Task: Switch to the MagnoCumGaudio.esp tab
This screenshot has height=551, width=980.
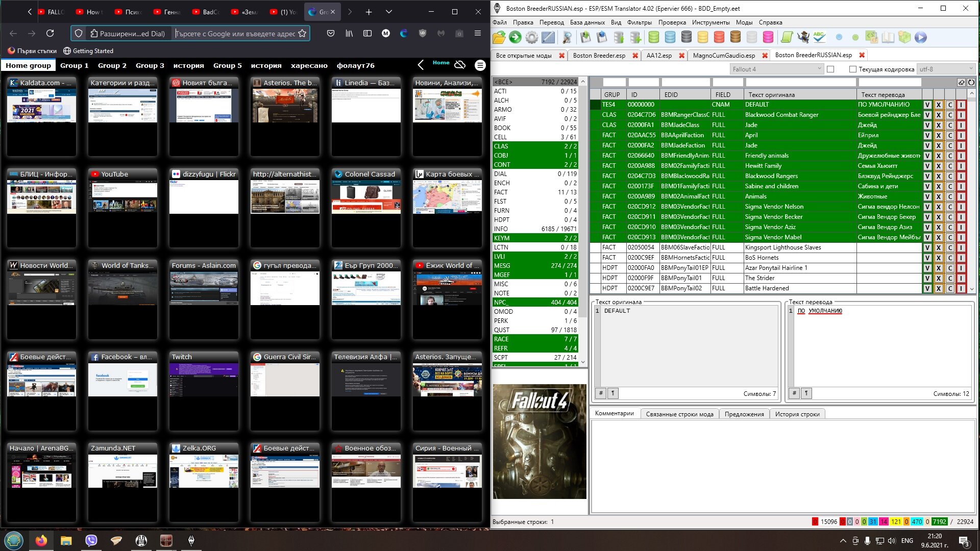Action: pos(723,56)
